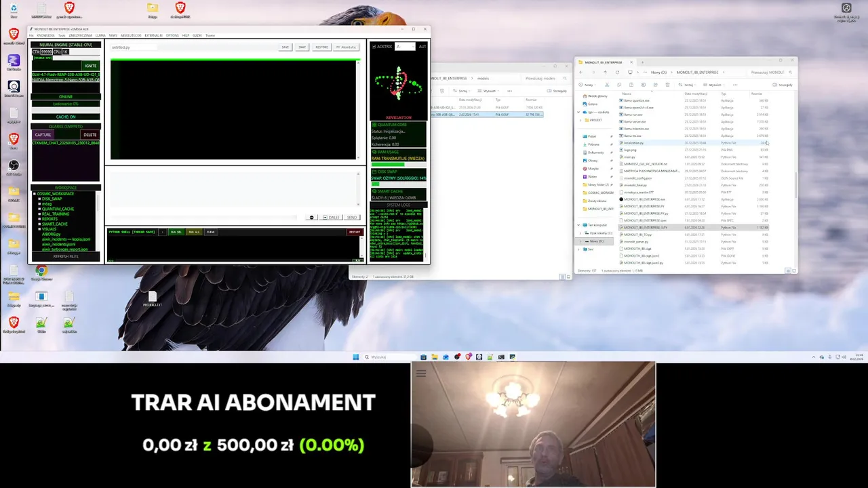Open the Recycle Bin desktop icon
The height and width of the screenshot is (488, 868).
tap(14, 10)
